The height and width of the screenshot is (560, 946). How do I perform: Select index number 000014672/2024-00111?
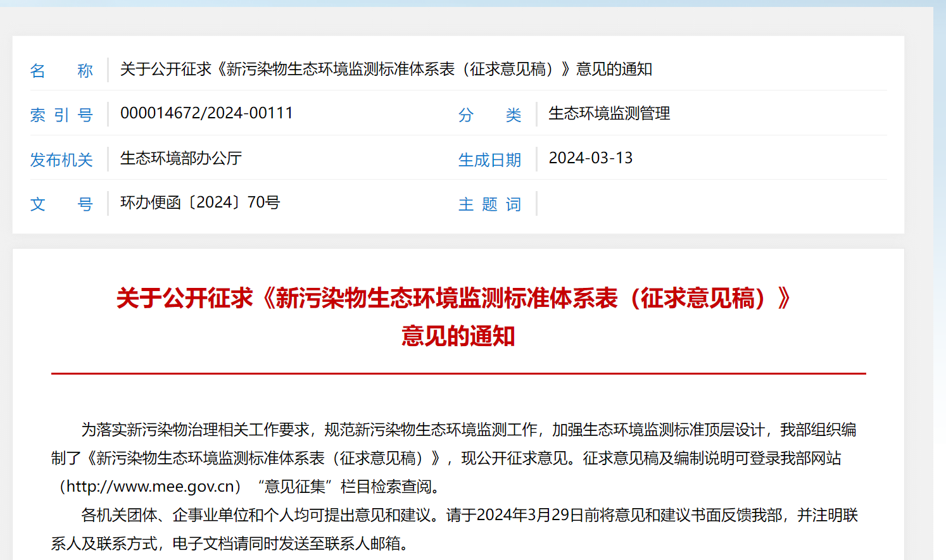tap(206, 113)
